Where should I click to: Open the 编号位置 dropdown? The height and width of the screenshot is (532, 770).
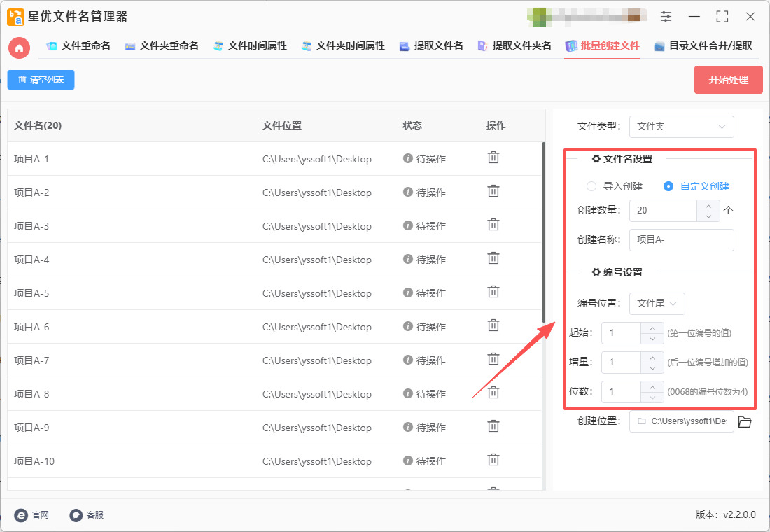(657, 304)
